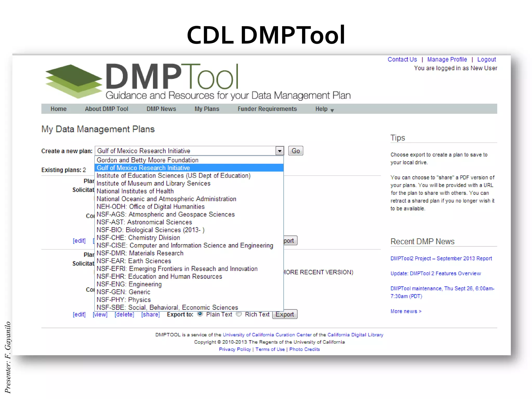The width and height of the screenshot is (532, 399).
Task: Click the Contact Us link
Action: tap(402, 59)
